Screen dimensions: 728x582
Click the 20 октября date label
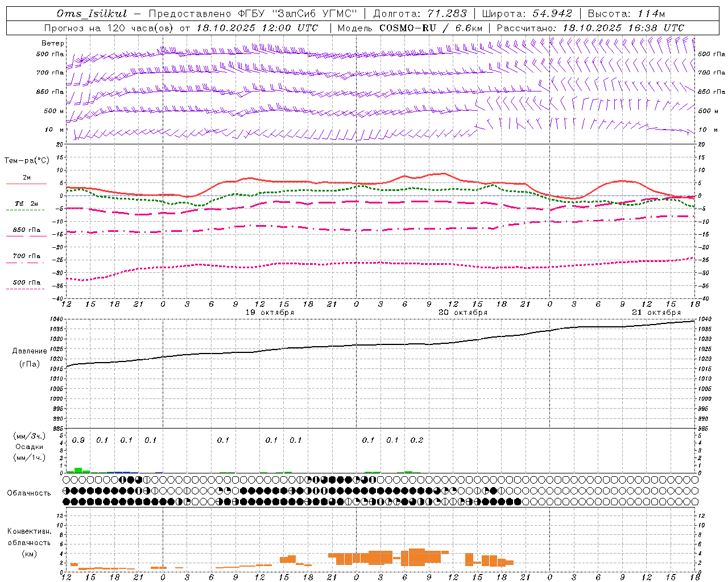pyautogui.click(x=463, y=313)
